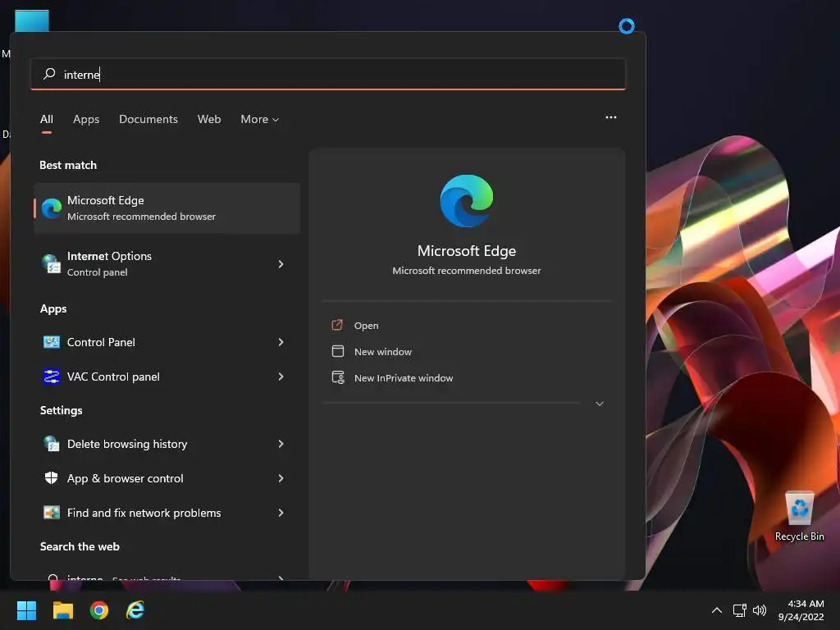
Task: Click the network icon in system tray
Action: pyautogui.click(x=739, y=610)
